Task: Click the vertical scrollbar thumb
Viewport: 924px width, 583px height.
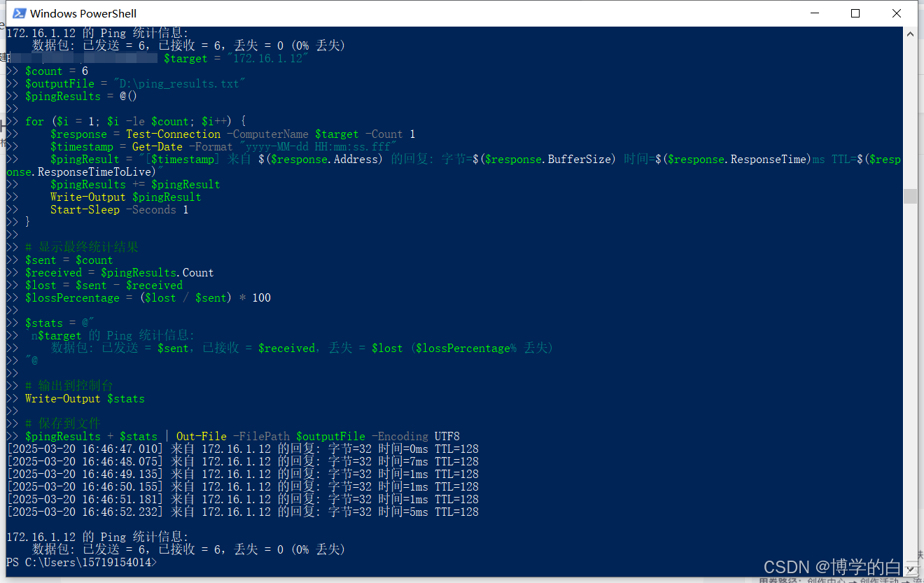Action: click(910, 196)
